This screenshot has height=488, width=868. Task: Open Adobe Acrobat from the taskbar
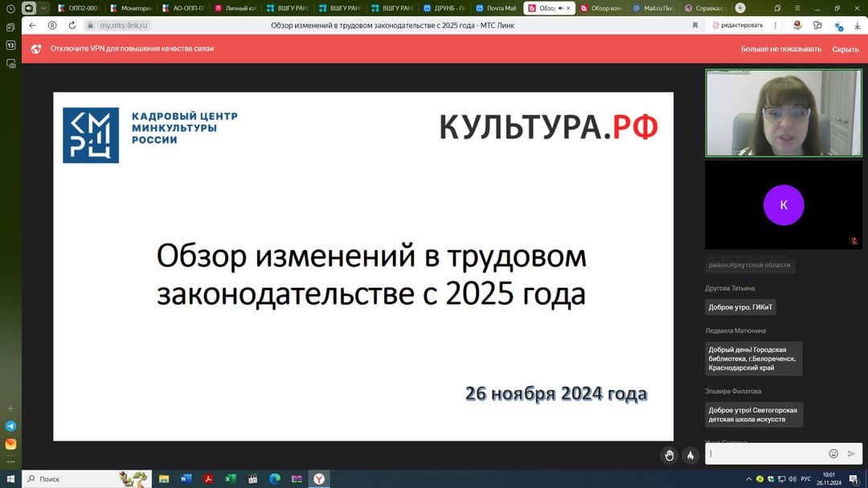click(x=208, y=479)
